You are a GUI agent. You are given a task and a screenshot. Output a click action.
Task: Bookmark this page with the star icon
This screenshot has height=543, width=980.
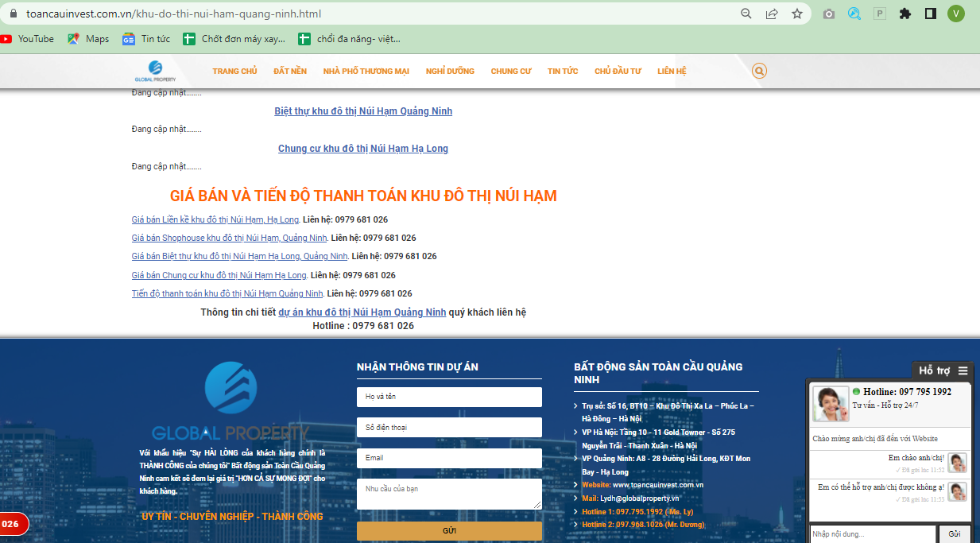[x=796, y=14]
